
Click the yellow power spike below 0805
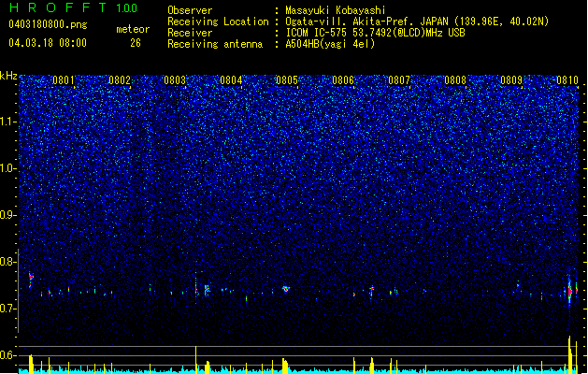coord(285,366)
